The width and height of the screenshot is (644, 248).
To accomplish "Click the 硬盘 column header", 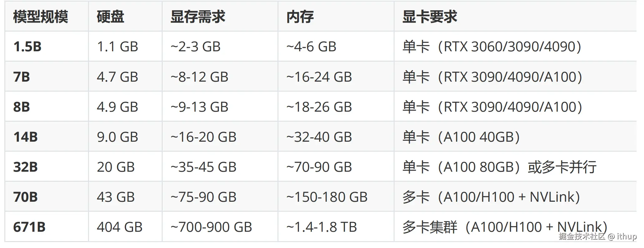I will click(111, 17).
